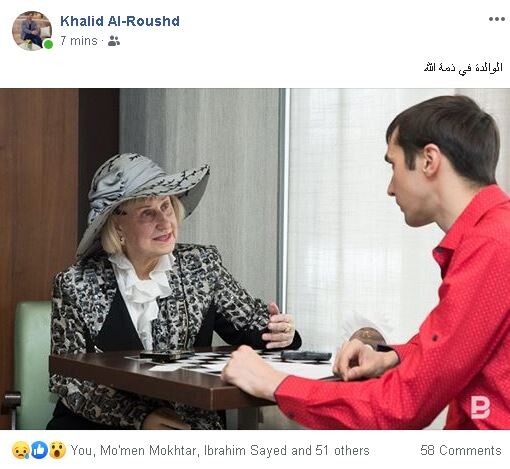This screenshot has width=510, height=469.
Task: Click the green online status dot
Action: tap(48, 44)
